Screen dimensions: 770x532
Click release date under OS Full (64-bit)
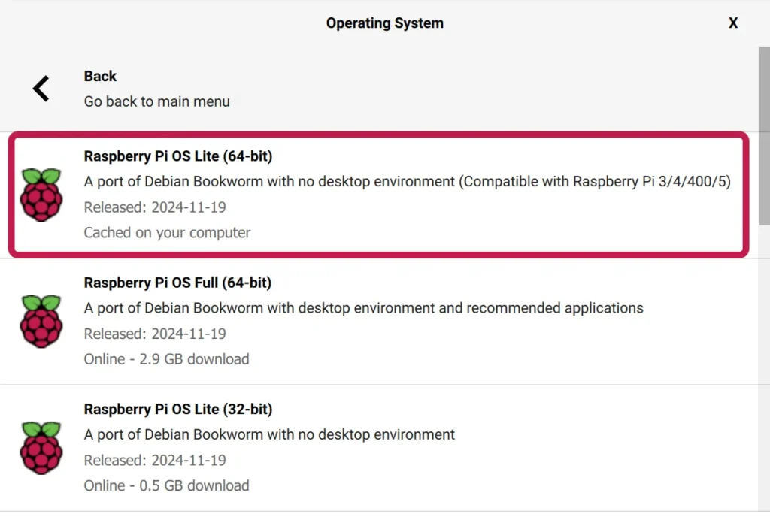click(155, 334)
